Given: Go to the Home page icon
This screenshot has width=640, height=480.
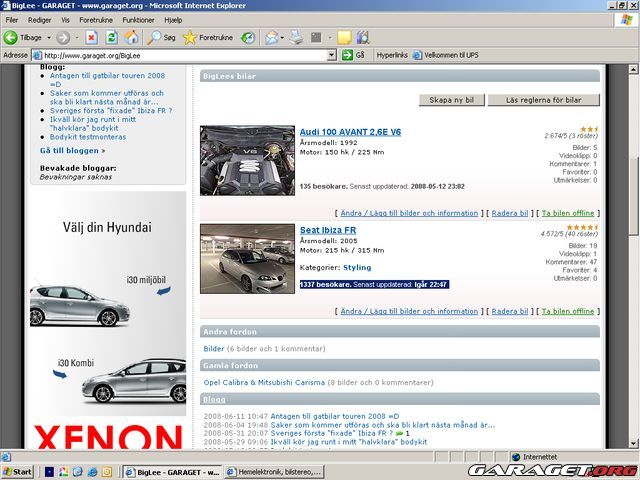Looking at the screenshot, I should click(x=131, y=37).
